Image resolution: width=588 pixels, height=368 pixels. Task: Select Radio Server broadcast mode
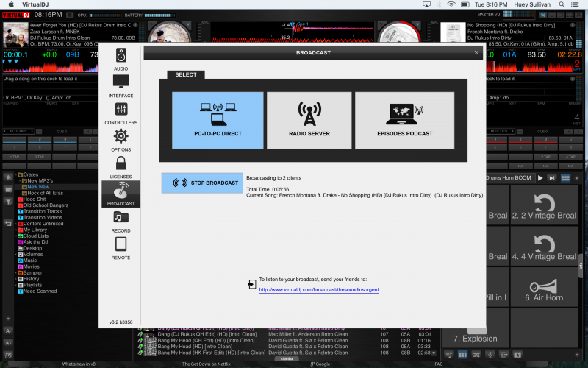[309, 120]
